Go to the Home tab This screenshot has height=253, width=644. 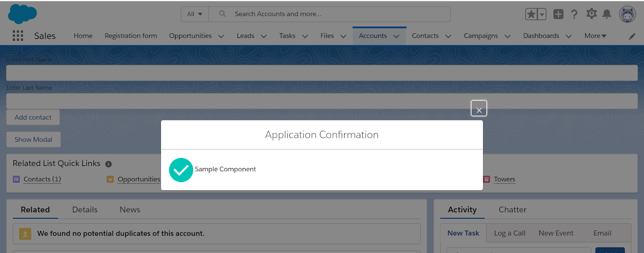pyautogui.click(x=83, y=36)
